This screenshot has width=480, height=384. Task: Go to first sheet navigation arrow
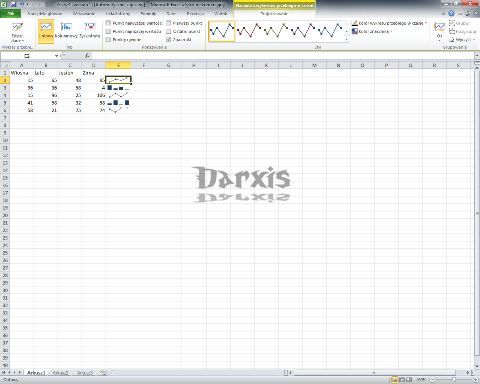pos(4,372)
